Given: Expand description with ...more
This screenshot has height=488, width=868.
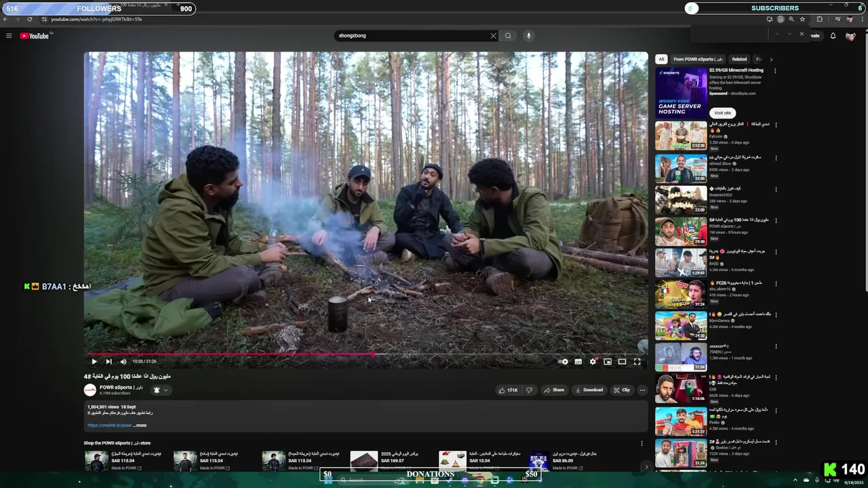Looking at the screenshot, I should point(140,425).
